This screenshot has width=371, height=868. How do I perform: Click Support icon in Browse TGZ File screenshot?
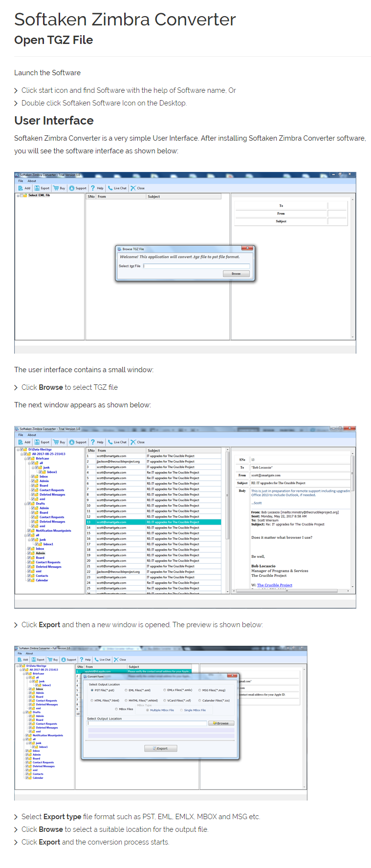[x=72, y=188]
